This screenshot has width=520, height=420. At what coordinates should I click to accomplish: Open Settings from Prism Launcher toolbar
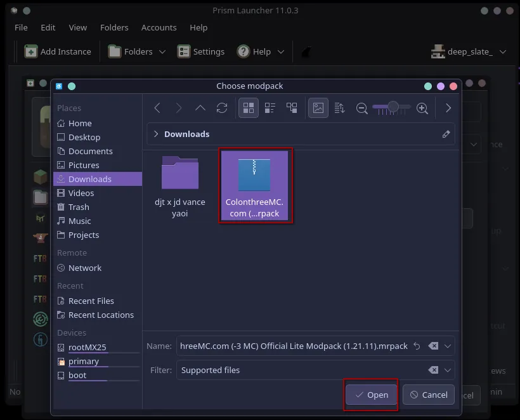click(201, 52)
